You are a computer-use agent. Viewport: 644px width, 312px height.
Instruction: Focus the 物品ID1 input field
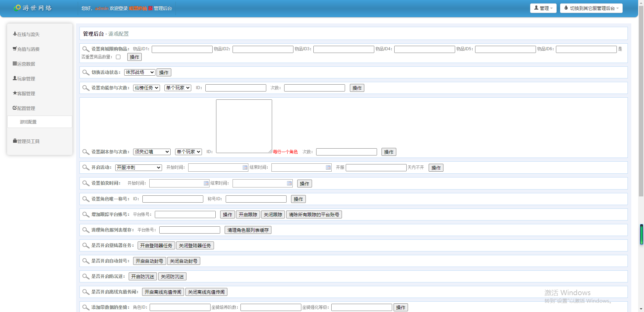(182, 50)
